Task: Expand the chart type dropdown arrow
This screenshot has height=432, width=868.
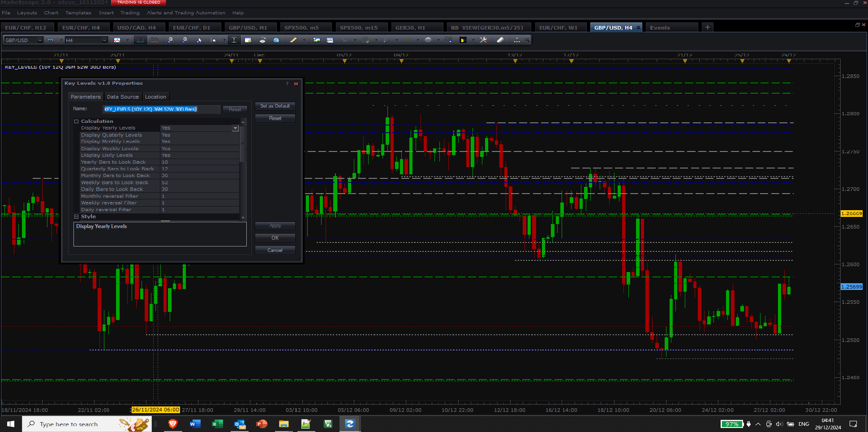Action: pos(128,40)
